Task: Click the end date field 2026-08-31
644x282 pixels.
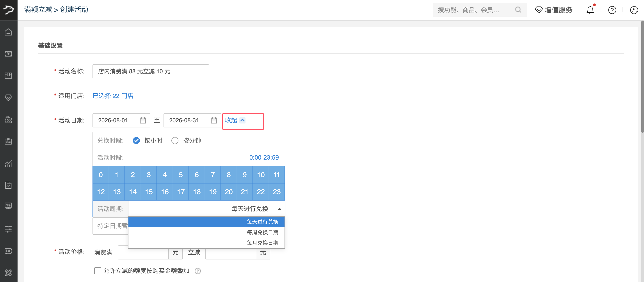Action: click(192, 120)
